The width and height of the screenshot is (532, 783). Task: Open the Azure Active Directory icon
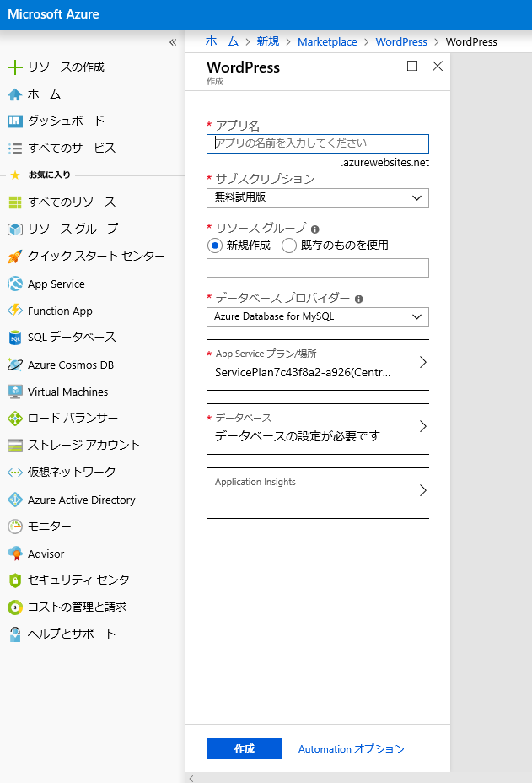click(15, 499)
